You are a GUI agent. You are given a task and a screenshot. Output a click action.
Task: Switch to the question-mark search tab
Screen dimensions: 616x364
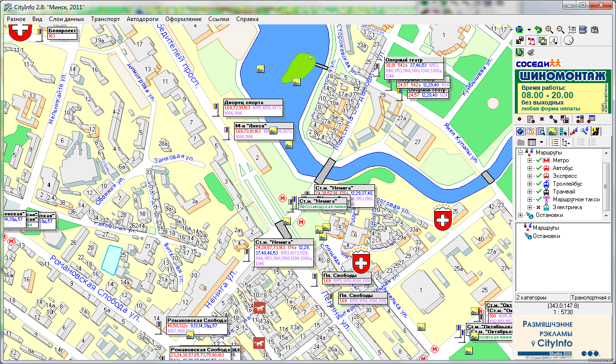tap(531, 131)
